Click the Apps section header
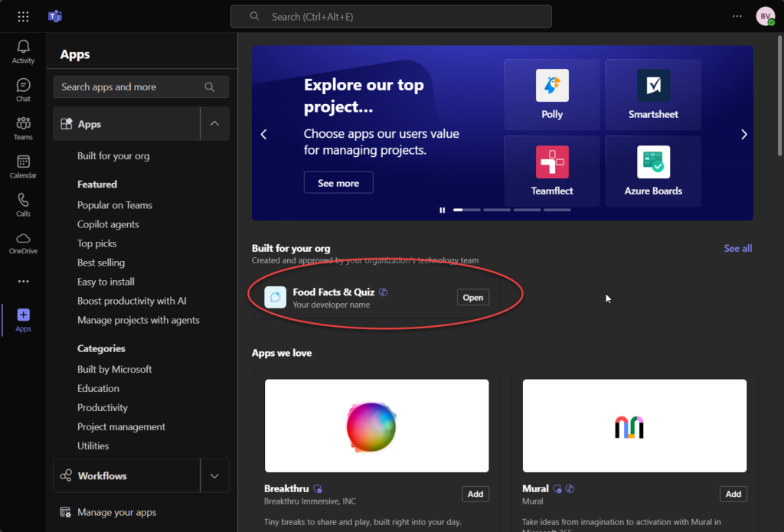784x532 pixels. coord(126,123)
